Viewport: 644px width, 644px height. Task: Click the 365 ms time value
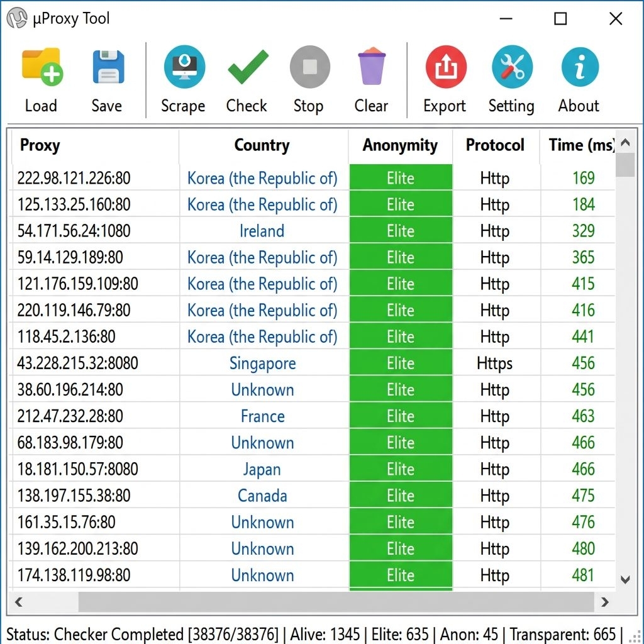coord(584,257)
